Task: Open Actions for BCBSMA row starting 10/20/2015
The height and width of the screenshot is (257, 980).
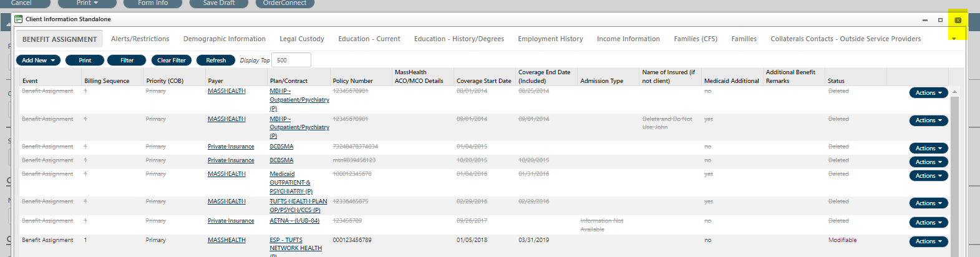Action: pyautogui.click(x=928, y=162)
